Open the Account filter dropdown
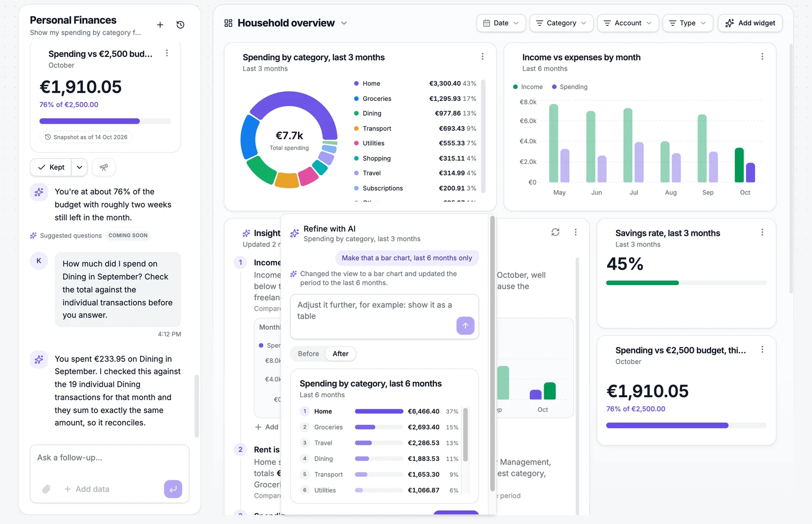This screenshot has width=812, height=524. pos(628,23)
